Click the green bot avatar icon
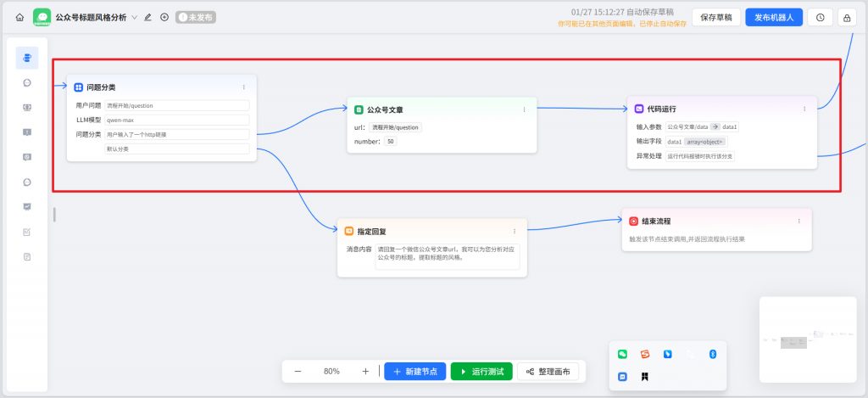 click(42, 17)
